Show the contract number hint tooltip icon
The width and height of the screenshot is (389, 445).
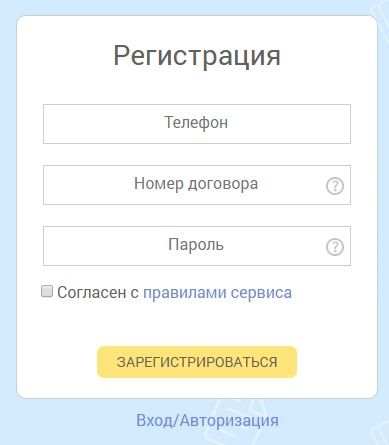pyautogui.click(x=335, y=186)
